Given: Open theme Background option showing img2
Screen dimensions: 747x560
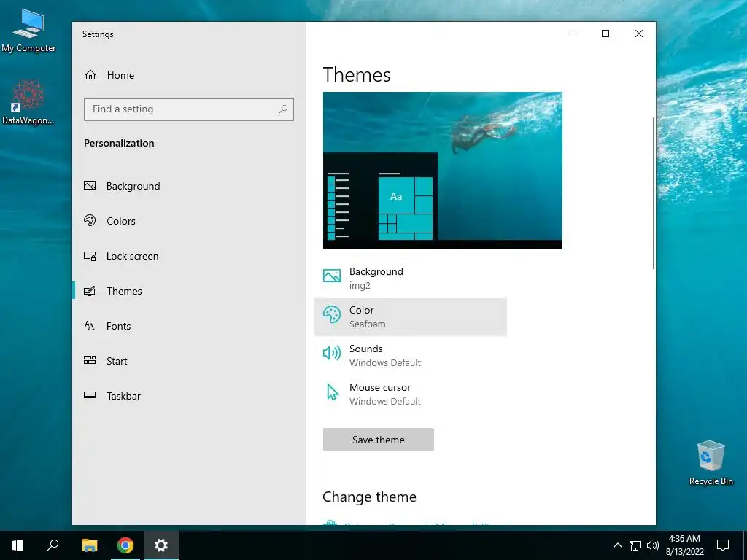Looking at the screenshot, I should pyautogui.click(x=411, y=278).
